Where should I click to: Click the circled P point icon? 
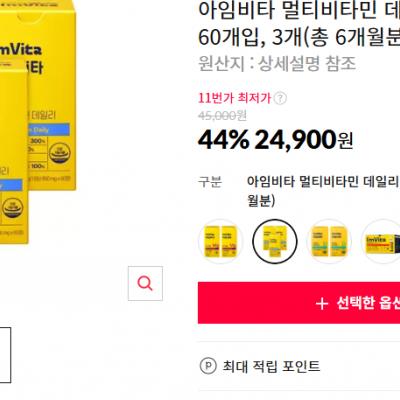pyautogui.click(x=208, y=366)
